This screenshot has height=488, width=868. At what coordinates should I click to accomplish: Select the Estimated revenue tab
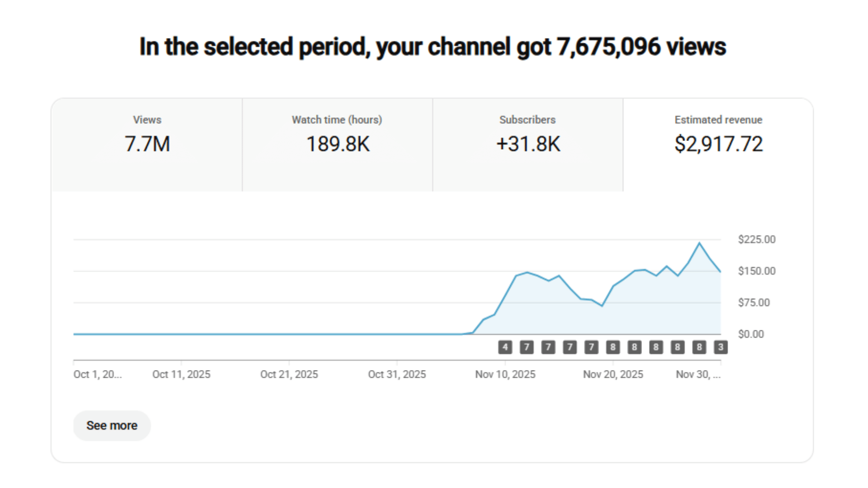(718, 145)
